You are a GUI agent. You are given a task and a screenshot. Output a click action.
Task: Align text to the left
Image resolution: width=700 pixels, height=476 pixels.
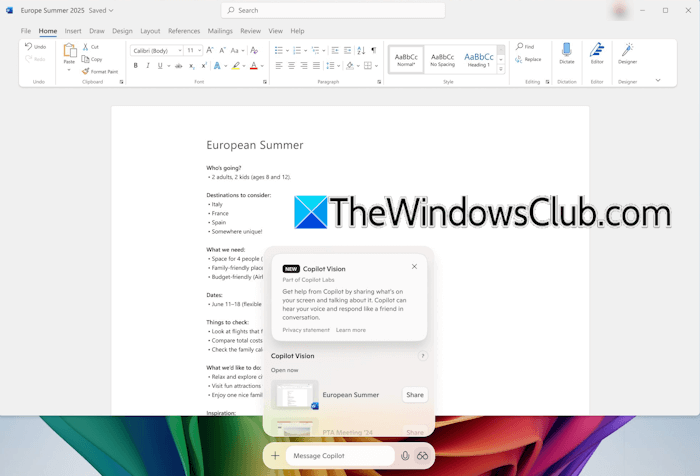[x=279, y=66]
